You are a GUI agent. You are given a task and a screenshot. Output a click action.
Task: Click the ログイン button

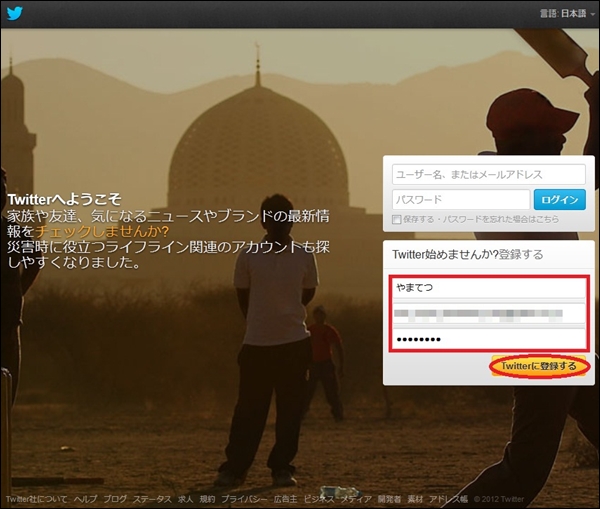click(559, 199)
